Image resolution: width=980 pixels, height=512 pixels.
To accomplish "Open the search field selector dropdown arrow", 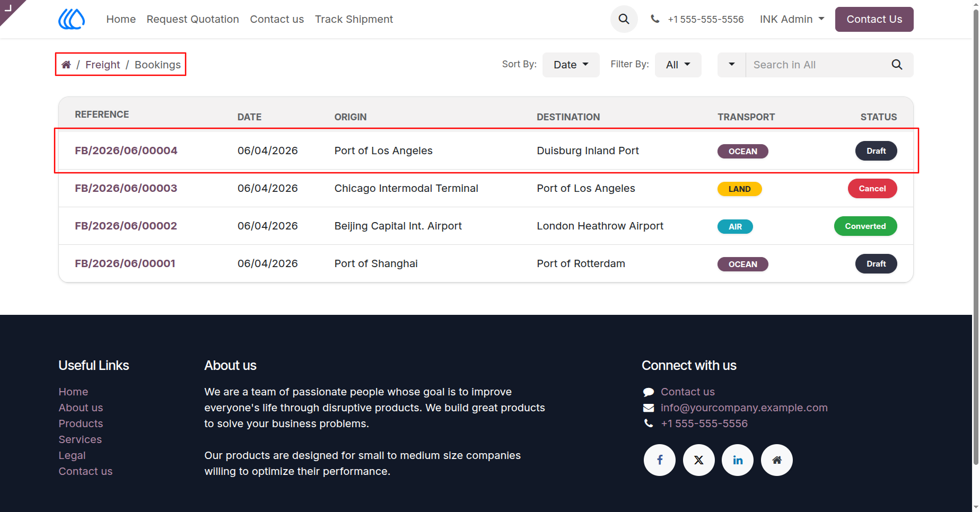I will [732, 65].
